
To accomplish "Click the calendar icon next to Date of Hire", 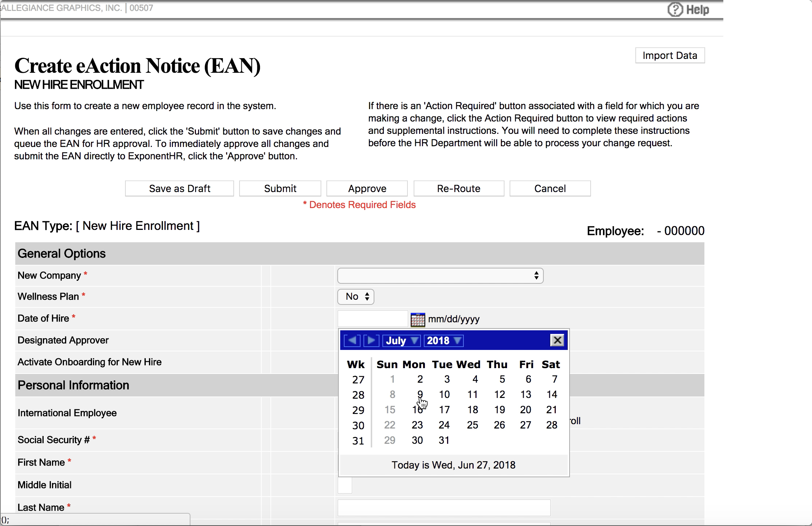I will click(418, 319).
